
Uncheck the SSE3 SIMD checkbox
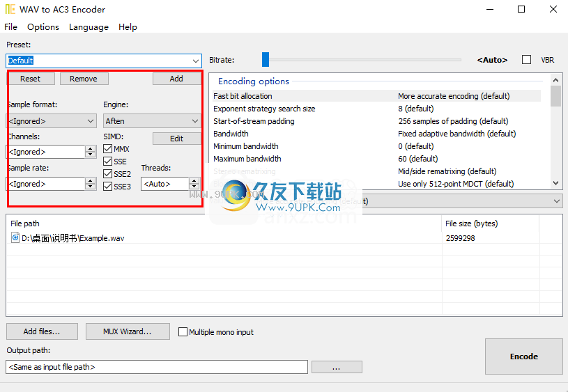(107, 187)
